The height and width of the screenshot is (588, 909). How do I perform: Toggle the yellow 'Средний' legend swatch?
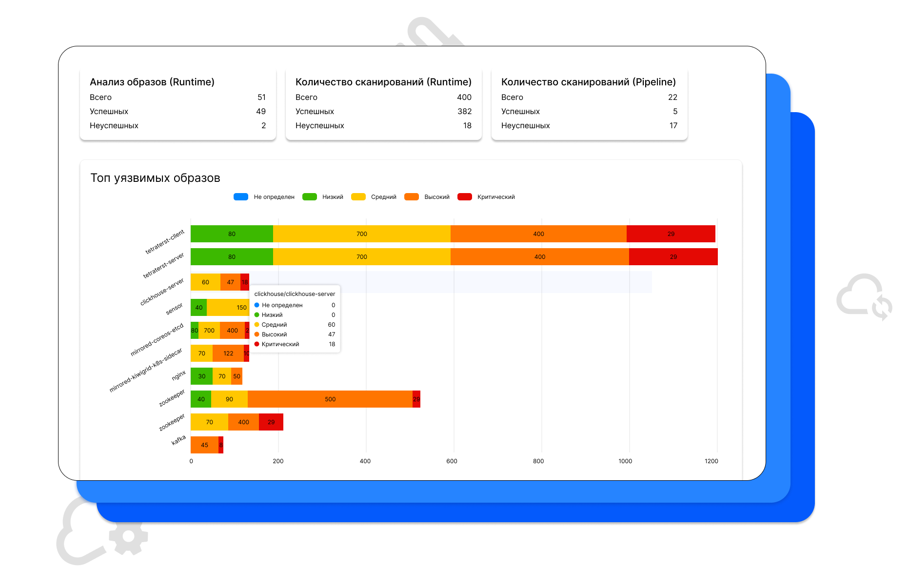(358, 197)
